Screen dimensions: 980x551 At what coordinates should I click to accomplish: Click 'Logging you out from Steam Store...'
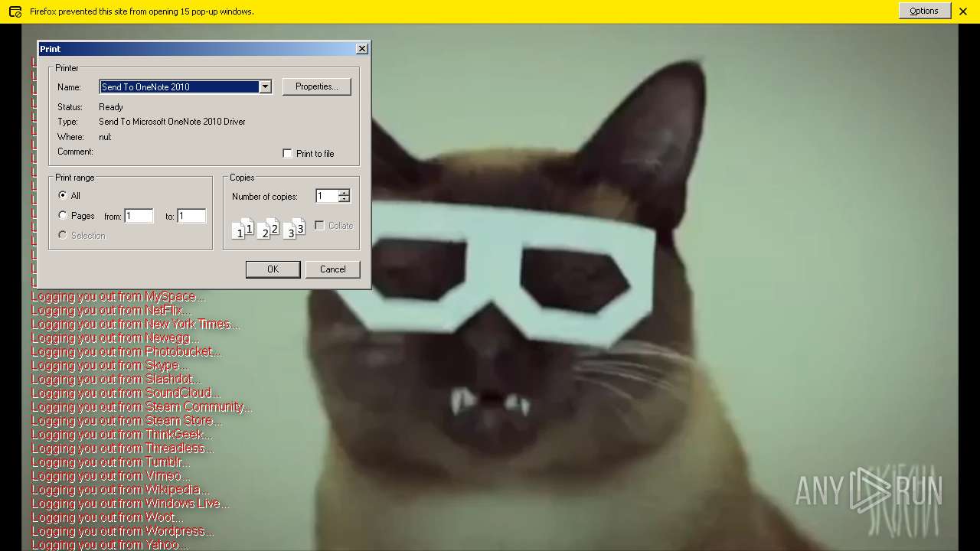click(x=127, y=421)
